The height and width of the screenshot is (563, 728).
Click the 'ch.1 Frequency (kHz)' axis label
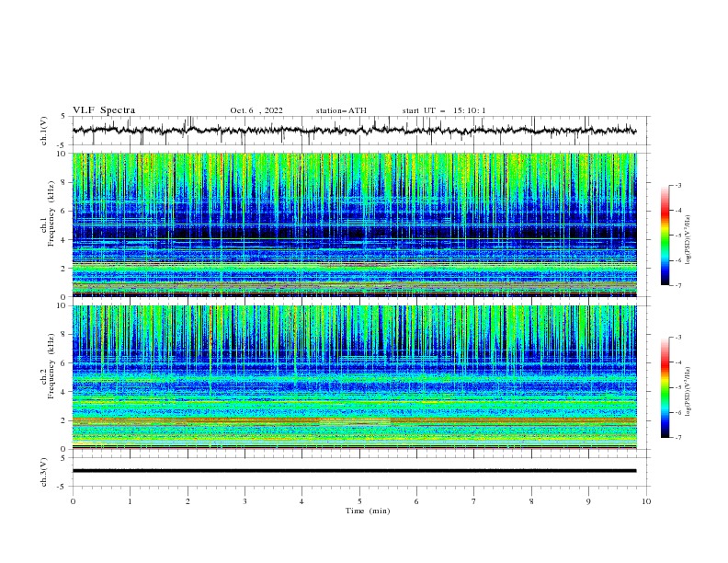click(48, 213)
